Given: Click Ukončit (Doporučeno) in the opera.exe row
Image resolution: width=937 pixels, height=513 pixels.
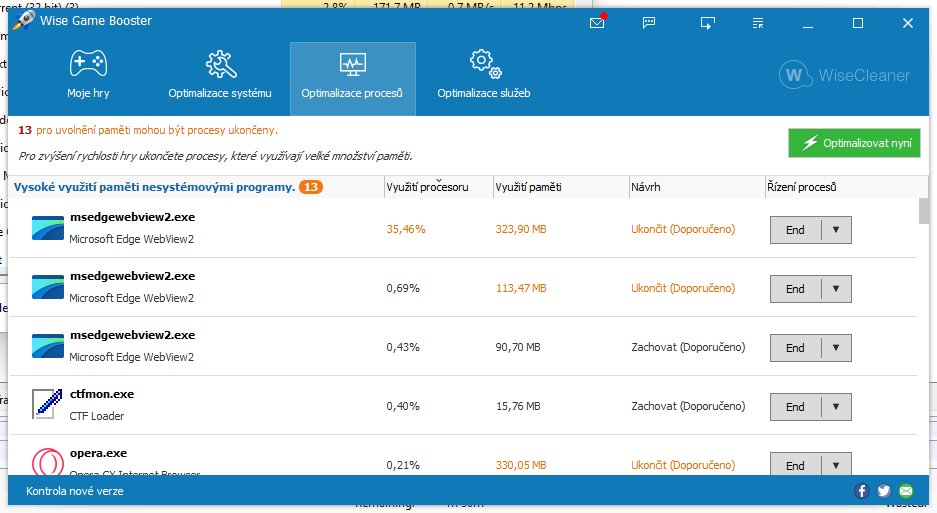Looking at the screenshot, I should click(683, 465).
